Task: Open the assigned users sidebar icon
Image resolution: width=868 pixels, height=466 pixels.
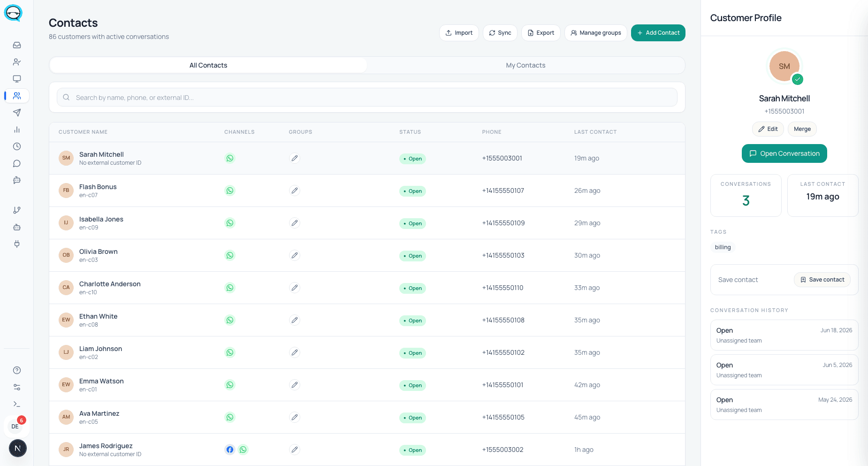Action: click(x=17, y=62)
